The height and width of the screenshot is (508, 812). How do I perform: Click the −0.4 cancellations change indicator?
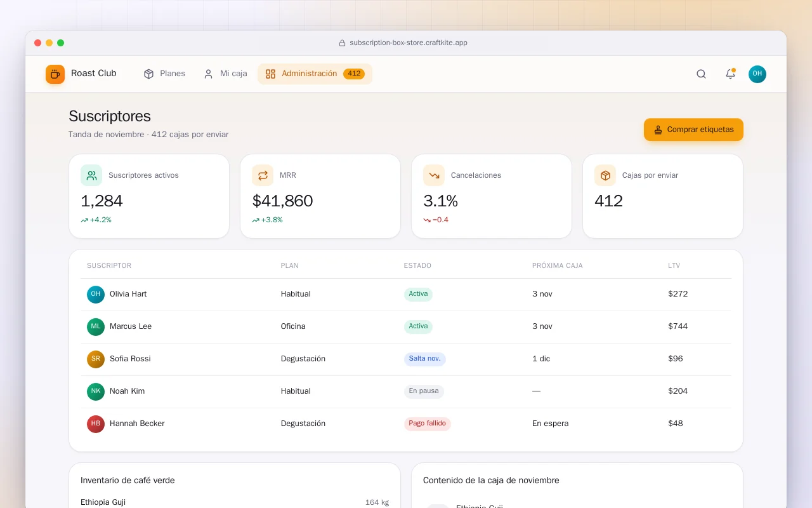[x=436, y=220]
